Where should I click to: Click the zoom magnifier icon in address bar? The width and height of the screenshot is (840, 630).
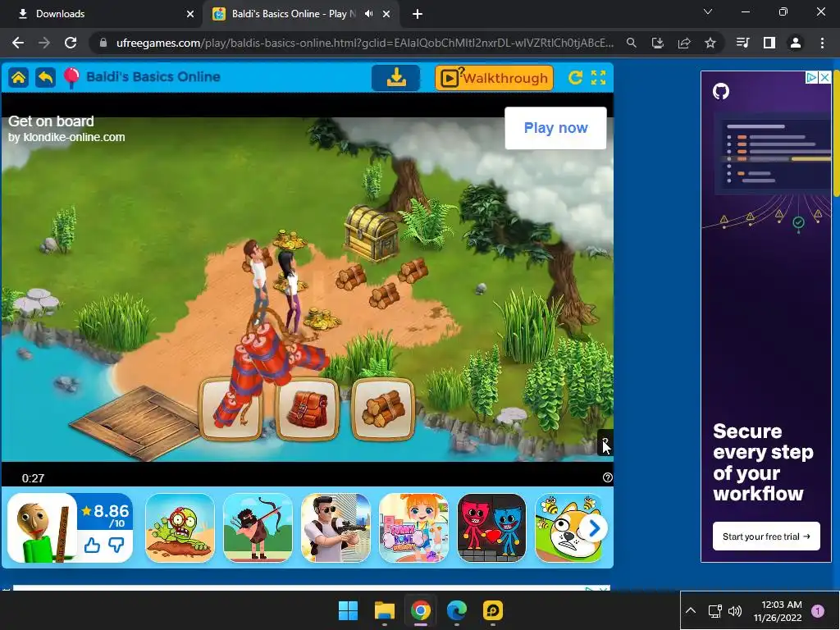(632, 43)
